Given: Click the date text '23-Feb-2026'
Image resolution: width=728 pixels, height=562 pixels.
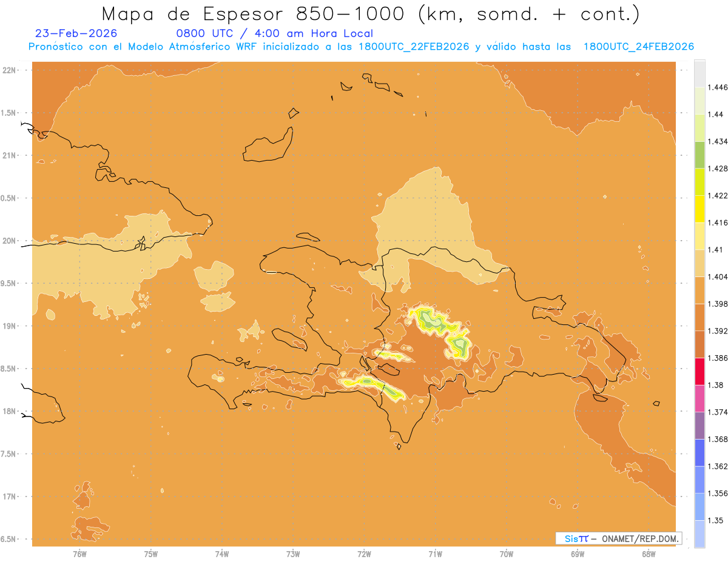Looking at the screenshot, I should point(76,33).
